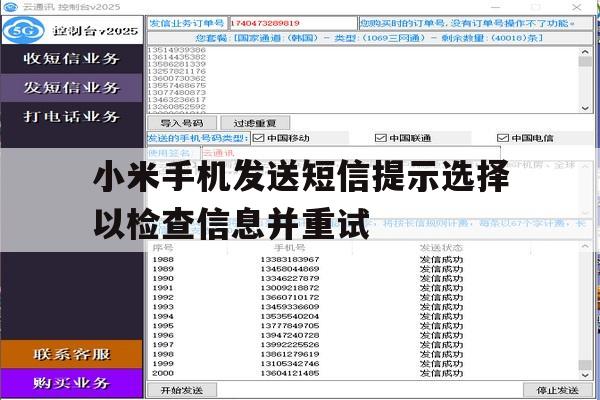600x400 pixels.
Task: Click 过滤重复 filter duplicates button
Action: pyautogui.click(x=255, y=123)
